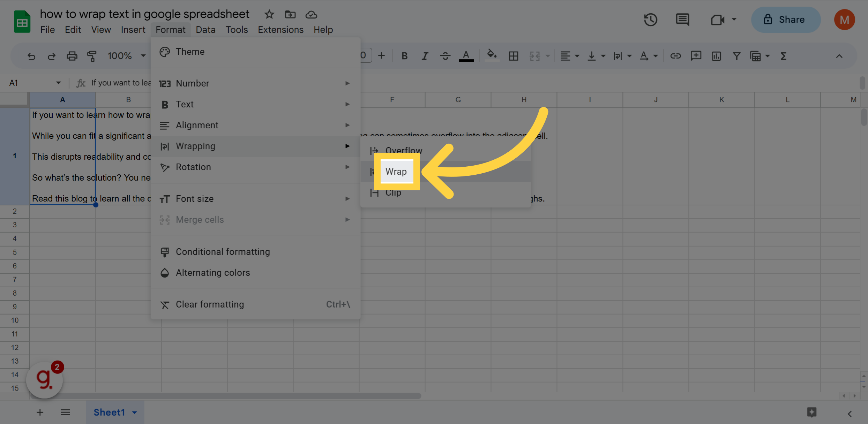This screenshot has width=868, height=424.
Task: Open the Fill color tool
Action: click(x=492, y=56)
